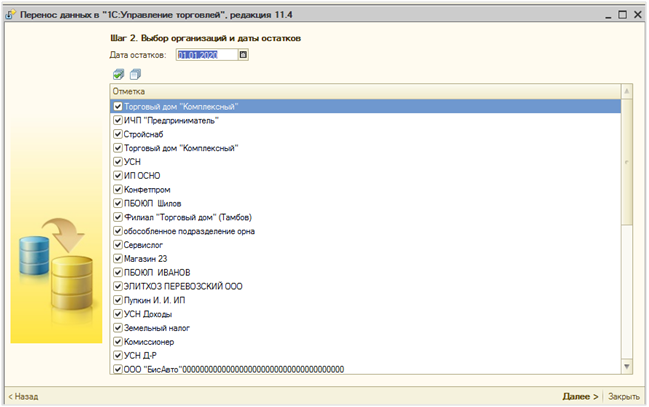Toggle the УСН Д-Р checkbox
The height and width of the screenshot is (407, 649).
[x=118, y=355]
